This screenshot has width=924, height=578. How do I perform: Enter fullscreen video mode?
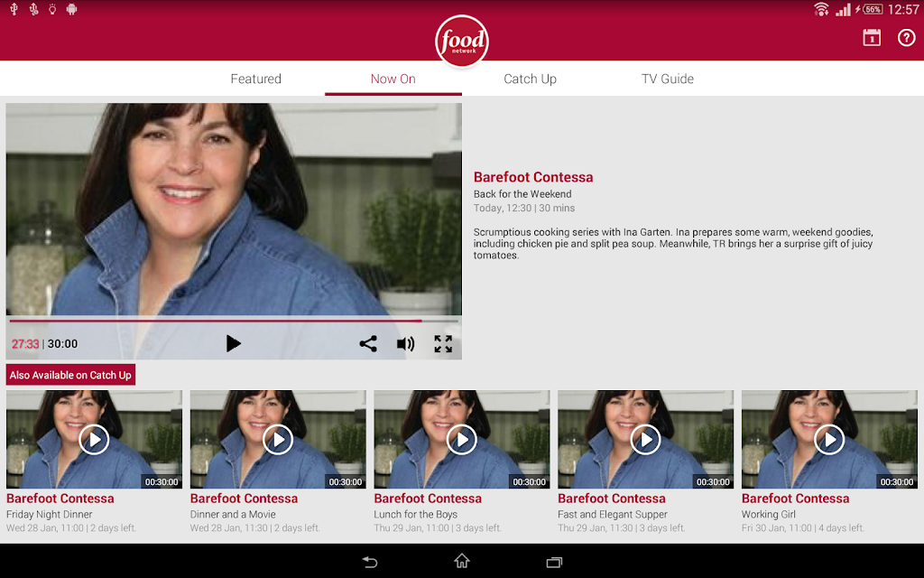tap(443, 344)
